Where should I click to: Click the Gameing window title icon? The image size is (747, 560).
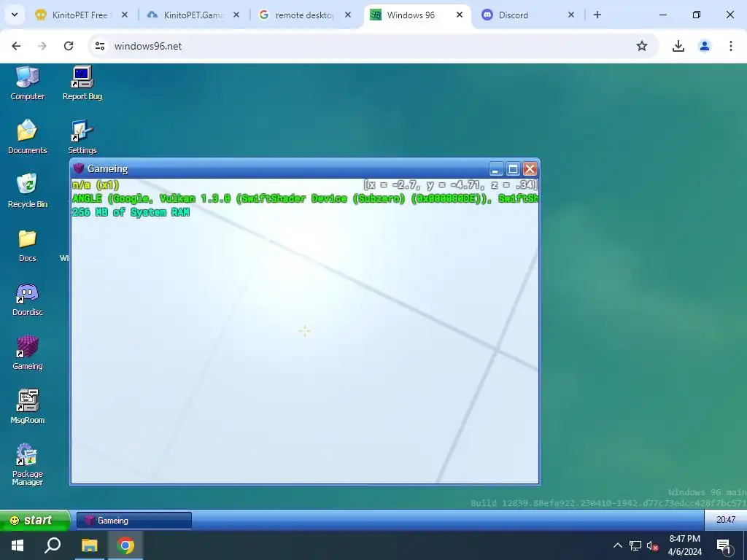(79, 168)
